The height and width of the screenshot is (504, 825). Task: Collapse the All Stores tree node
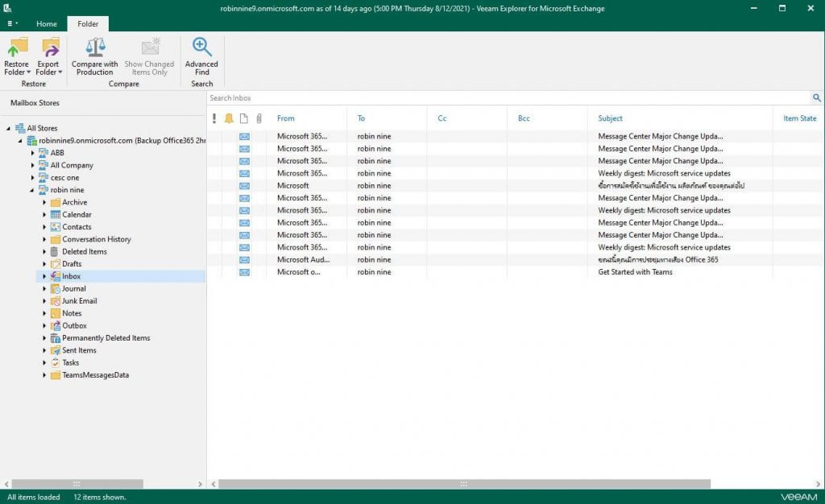[x=8, y=128]
